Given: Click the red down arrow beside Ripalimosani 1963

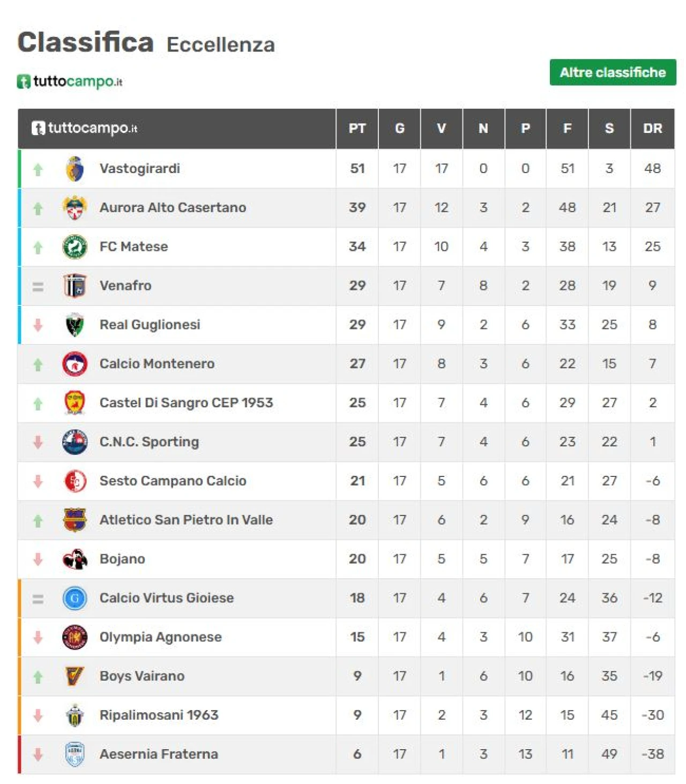Looking at the screenshot, I should [x=38, y=715].
